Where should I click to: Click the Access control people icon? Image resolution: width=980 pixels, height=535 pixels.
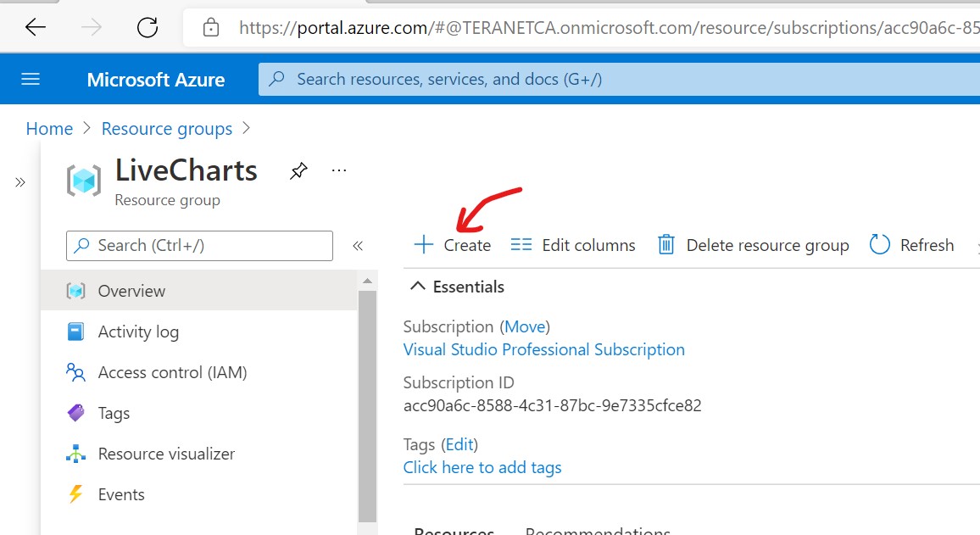[75, 372]
